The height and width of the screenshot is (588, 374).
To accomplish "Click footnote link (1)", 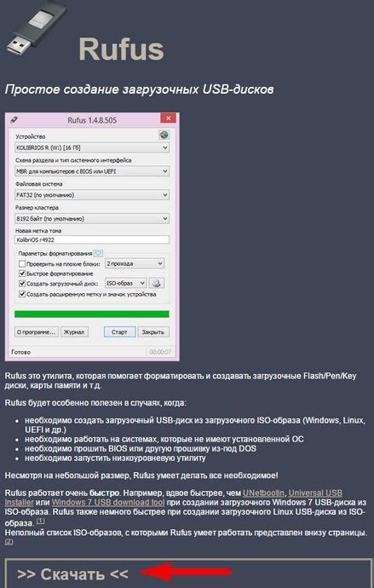I will click(40, 521).
